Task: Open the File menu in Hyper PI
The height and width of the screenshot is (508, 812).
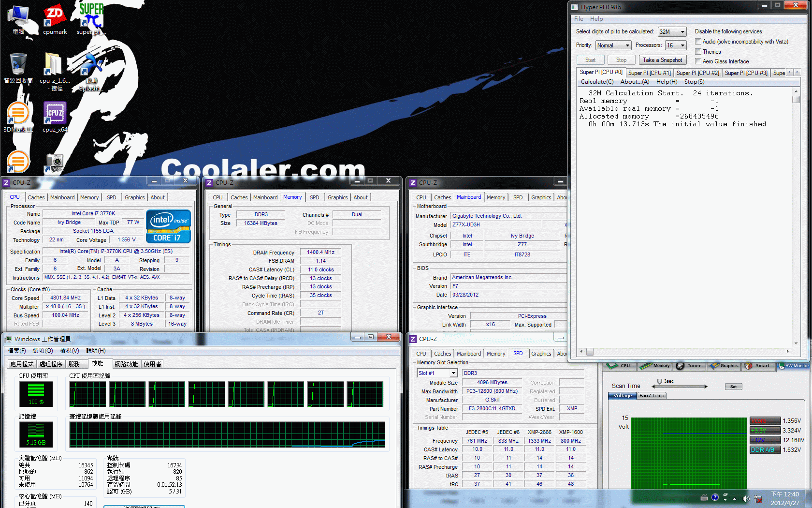Action: pos(579,19)
